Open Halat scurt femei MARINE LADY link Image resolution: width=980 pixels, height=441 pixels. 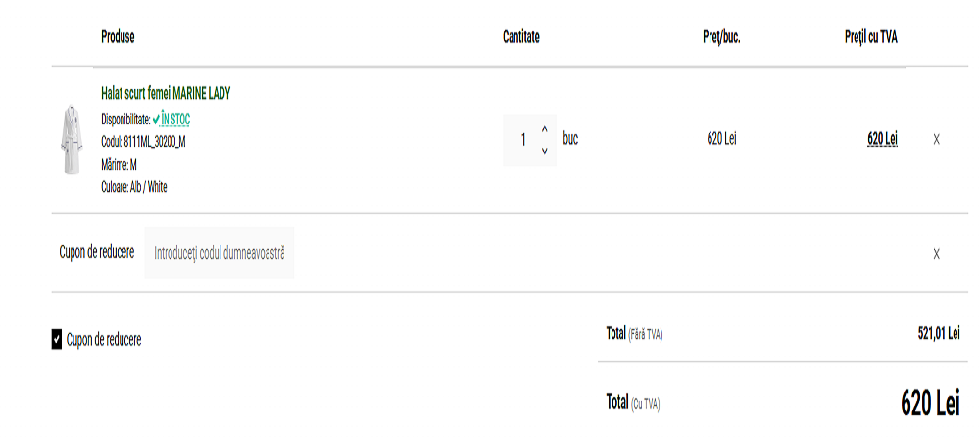coord(166,93)
